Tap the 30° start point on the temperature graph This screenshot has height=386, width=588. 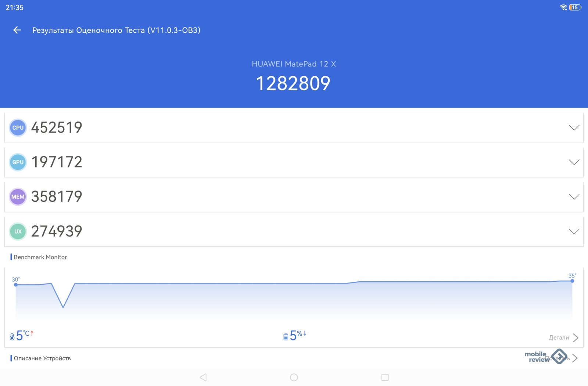click(x=16, y=285)
